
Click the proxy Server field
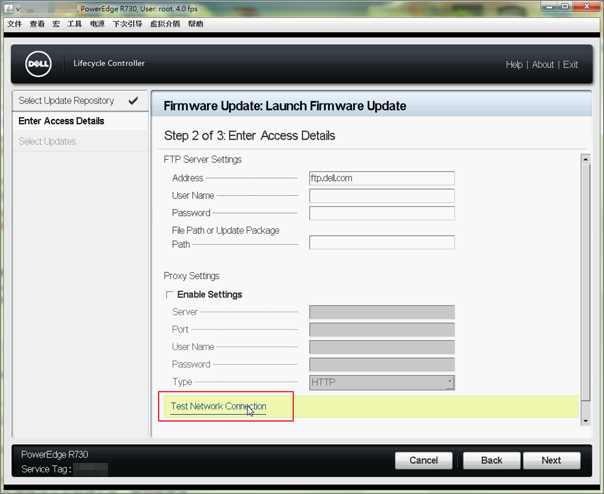pos(382,312)
